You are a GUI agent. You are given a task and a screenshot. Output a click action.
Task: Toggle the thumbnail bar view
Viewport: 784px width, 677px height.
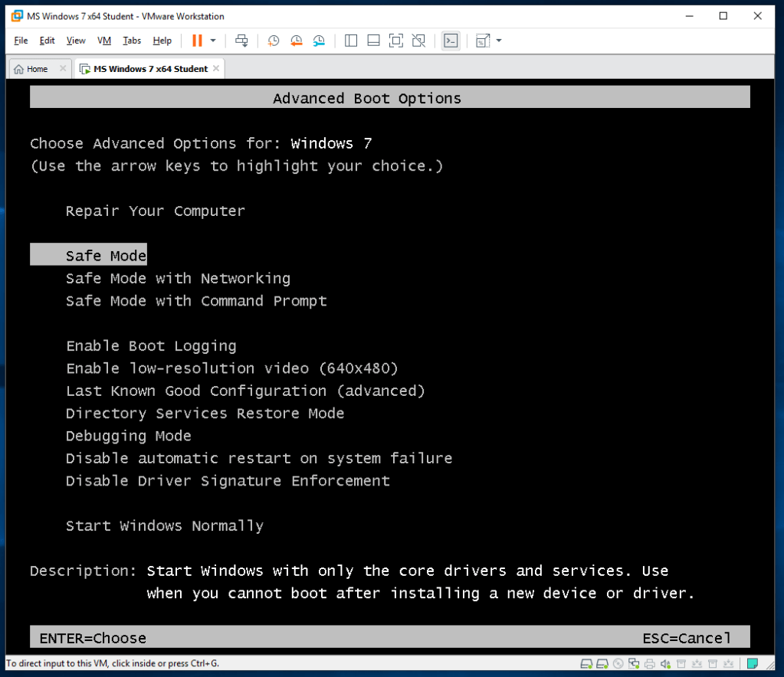[x=373, y=41]
